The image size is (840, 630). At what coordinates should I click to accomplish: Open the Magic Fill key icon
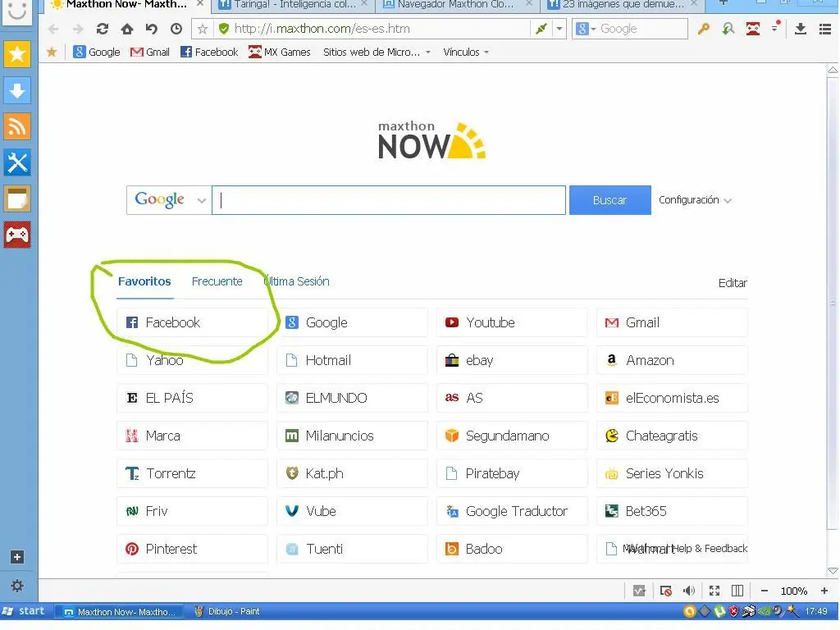pos(703,29)
